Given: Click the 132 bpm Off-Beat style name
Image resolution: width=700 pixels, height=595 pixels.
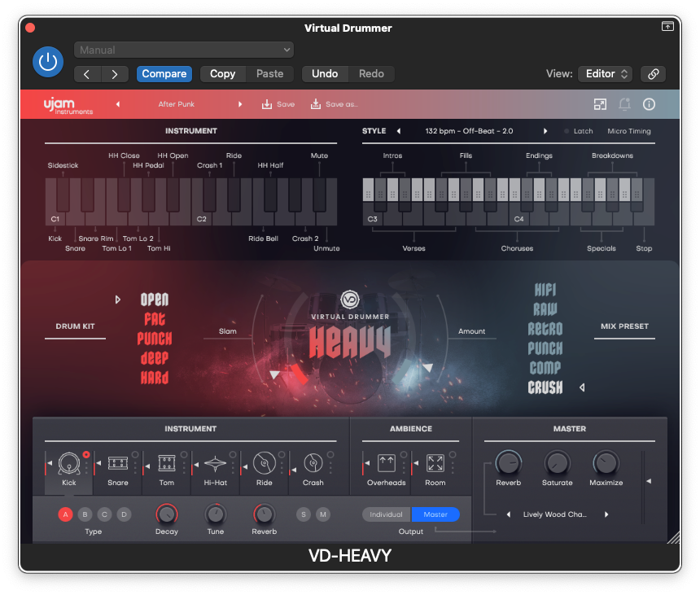Looking at the screenshot, I should pos(469,131).
